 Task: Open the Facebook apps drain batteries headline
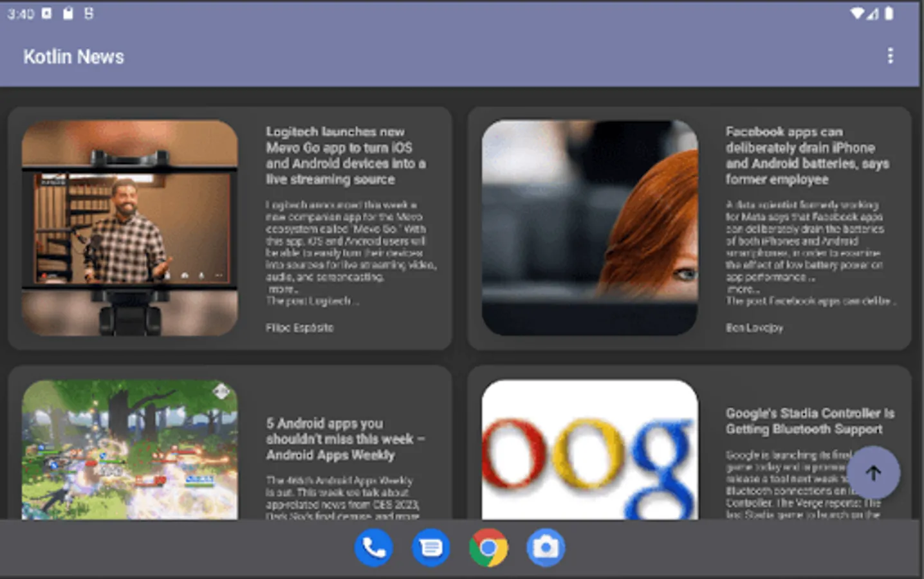(807, 156)
